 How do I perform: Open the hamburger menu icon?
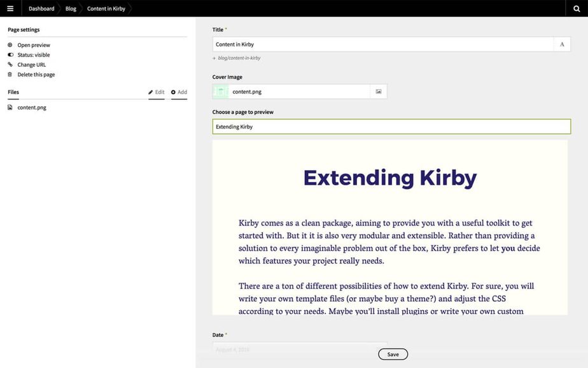(10, 8)
